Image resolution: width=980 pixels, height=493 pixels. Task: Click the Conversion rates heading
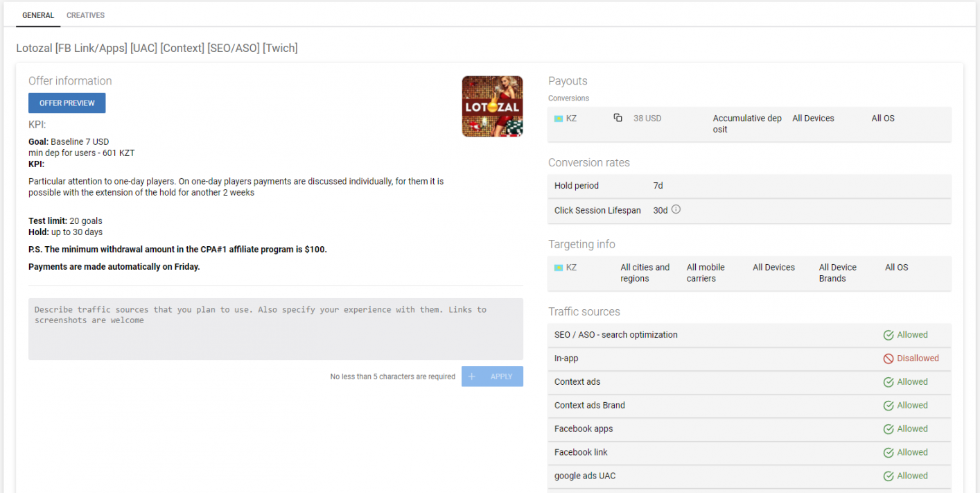[x=589, y=163]
